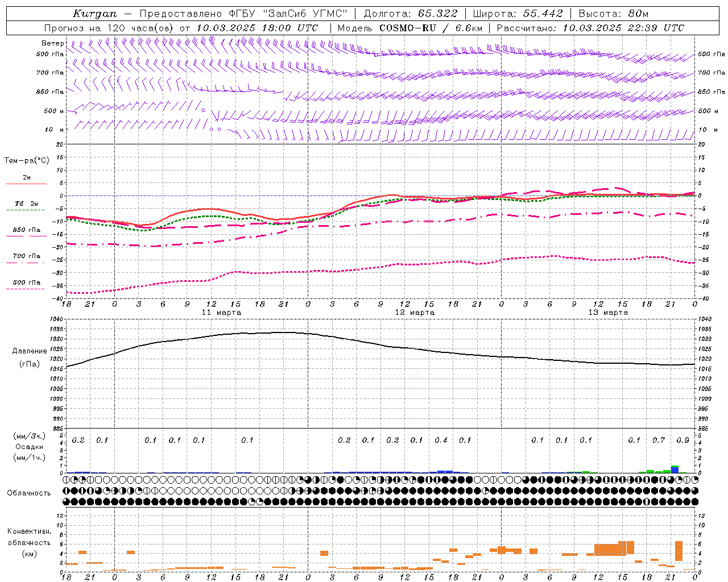Screen dimensions: 728x582
Task: Click the "12 марта" date label
Action: 415,312
